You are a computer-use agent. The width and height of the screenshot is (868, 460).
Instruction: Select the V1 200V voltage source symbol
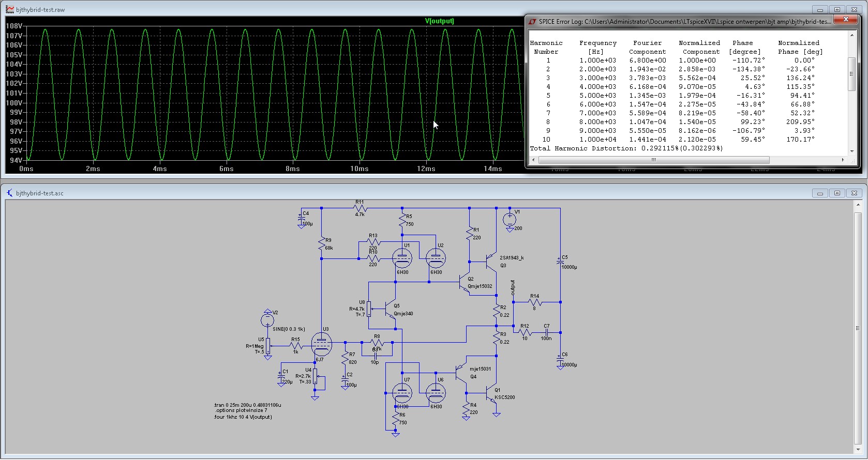(x=510, y=219)
